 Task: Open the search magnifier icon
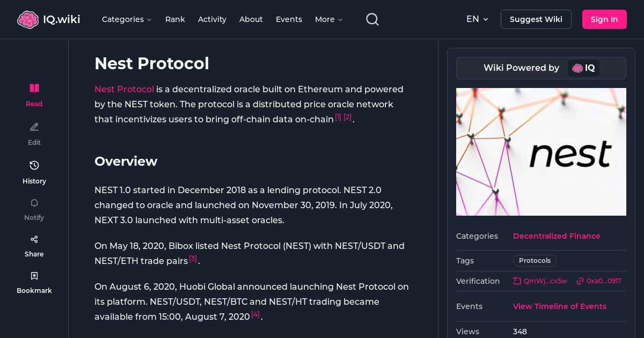tap(372, 19)
